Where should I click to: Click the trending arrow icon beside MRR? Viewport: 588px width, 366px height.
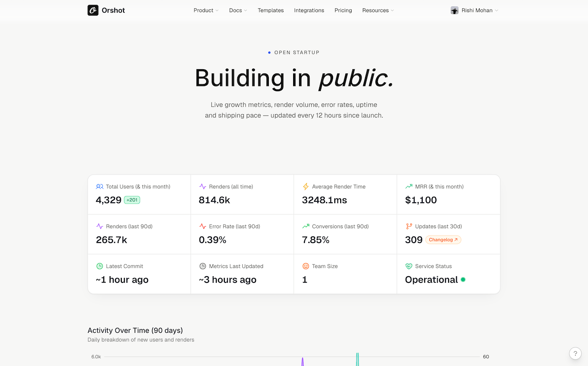pyautogui.click(x=409, y=187)
